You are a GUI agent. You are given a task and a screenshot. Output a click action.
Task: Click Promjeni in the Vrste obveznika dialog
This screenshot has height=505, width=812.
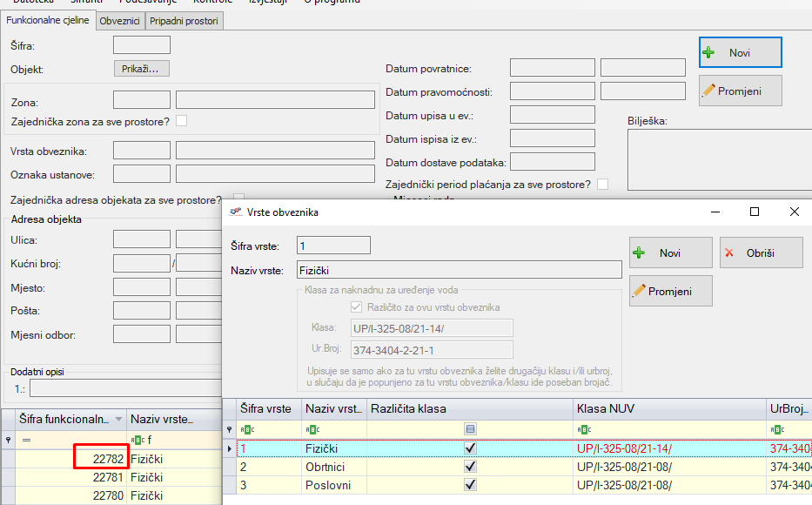coord(670,291)
